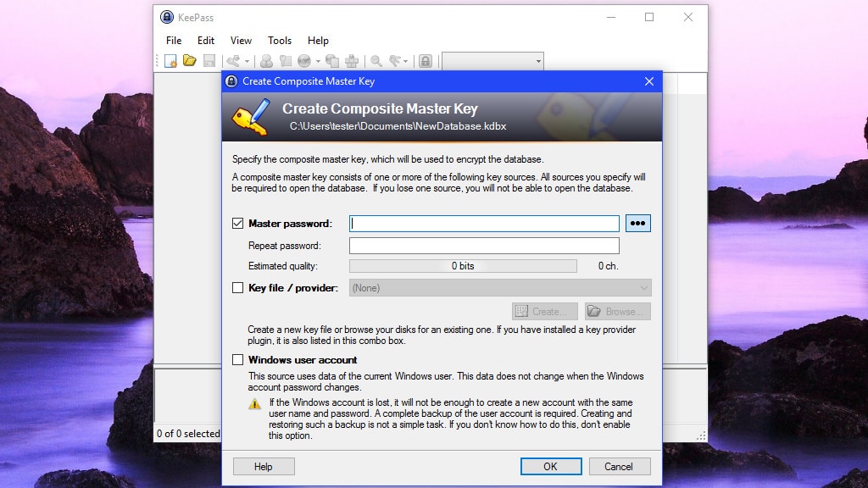Open the Tools menu

pos(280,41)
